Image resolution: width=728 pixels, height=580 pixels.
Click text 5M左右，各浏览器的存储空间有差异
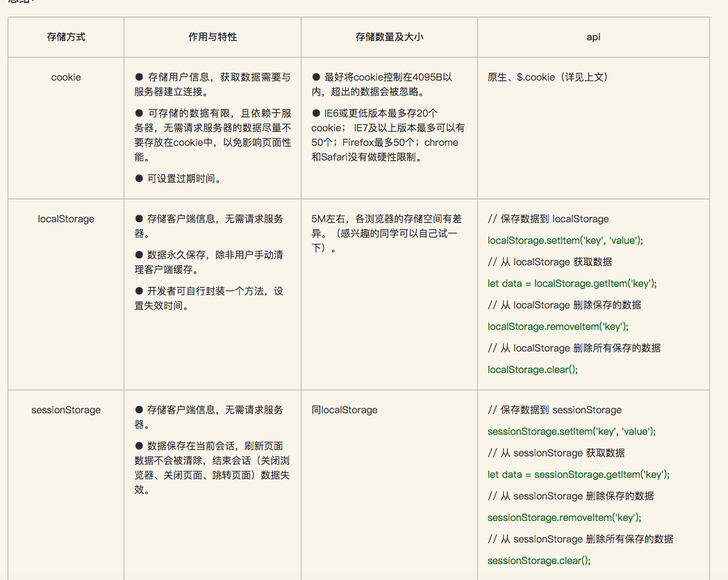(387, 233)
